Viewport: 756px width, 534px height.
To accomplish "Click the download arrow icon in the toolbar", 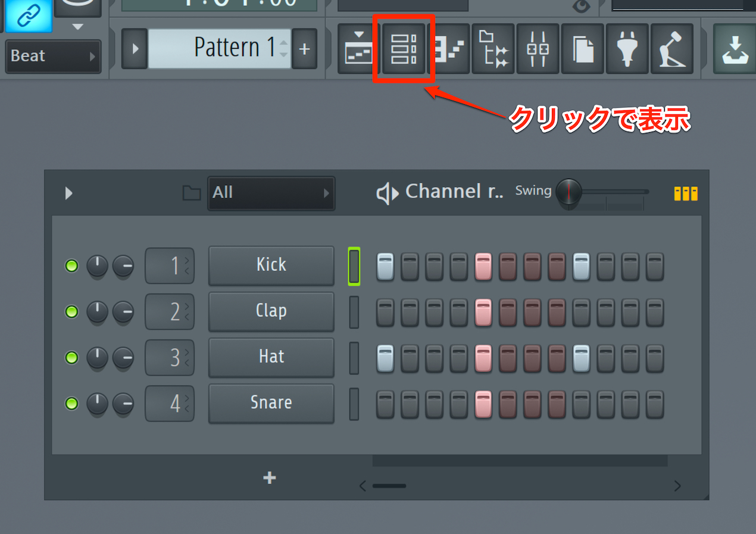I will click(x=735, y=49).
